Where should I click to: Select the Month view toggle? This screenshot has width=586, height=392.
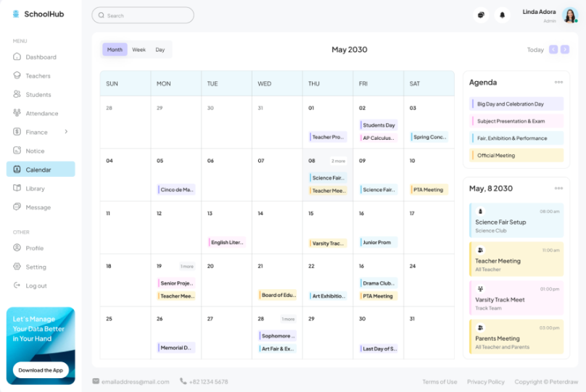tap(115, 50)
